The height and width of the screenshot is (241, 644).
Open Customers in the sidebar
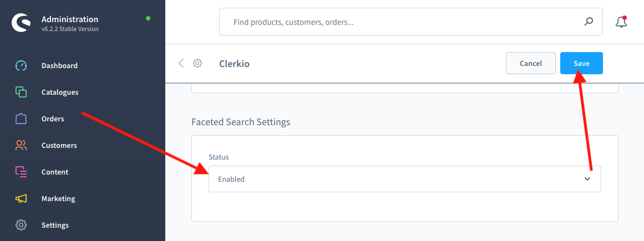point(59,145)
